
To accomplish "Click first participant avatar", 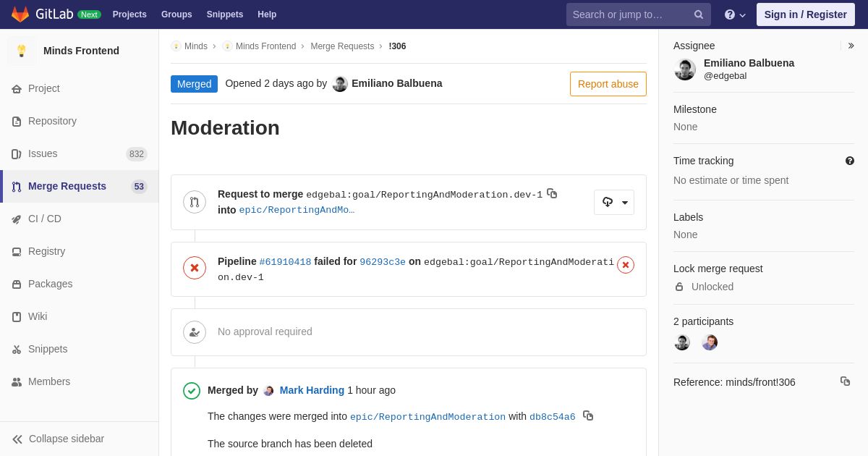I will click(x=682, y=342).
